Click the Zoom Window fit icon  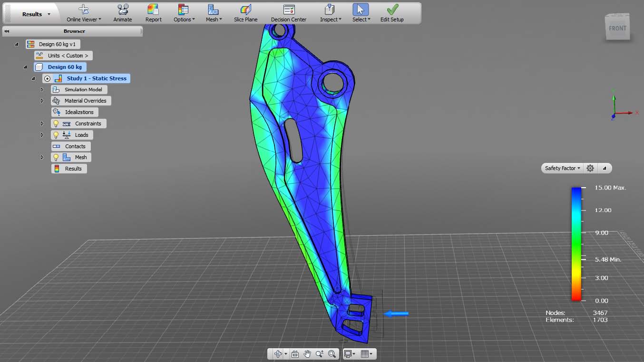(x=332, y=354)
